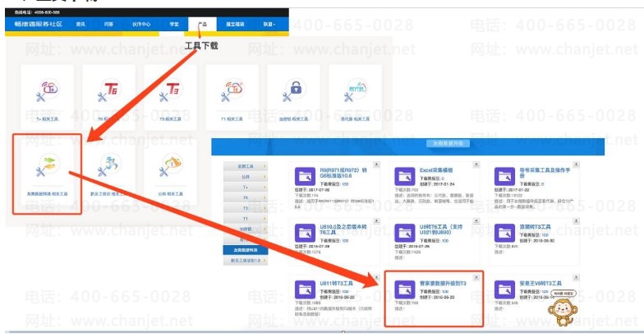Click the mascot's speech bubble

coord(563,294)
